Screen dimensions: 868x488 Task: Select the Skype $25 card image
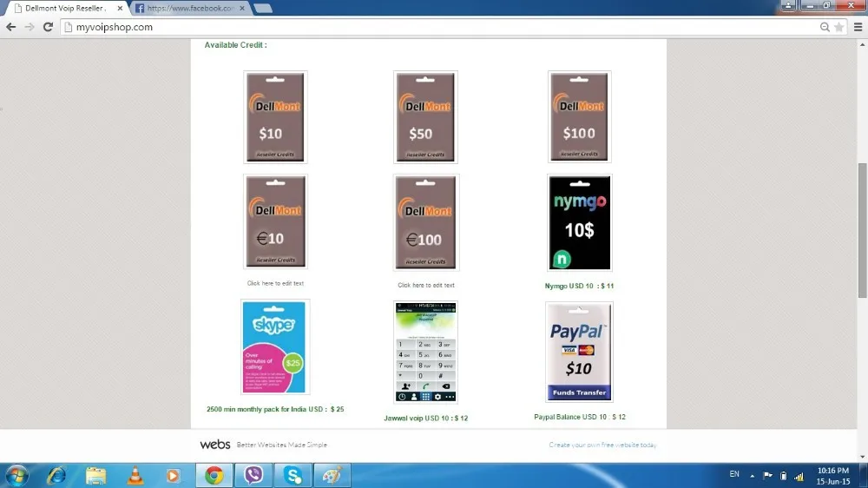[x=274, y=346]
